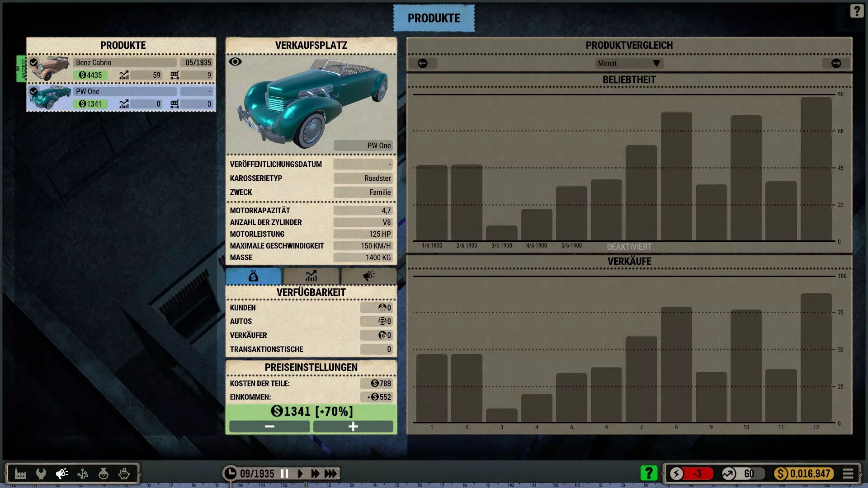This screenshot has width=868, height=488.
Task: Click the flask laboratory icon
Action: click(x=104, y=474)
